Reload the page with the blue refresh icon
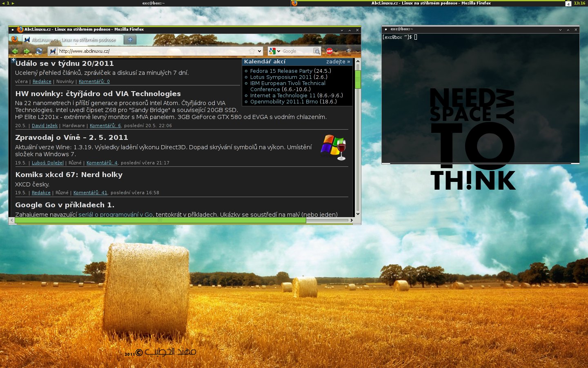Screen dimensions: 588x368 [x=39, y=51]
